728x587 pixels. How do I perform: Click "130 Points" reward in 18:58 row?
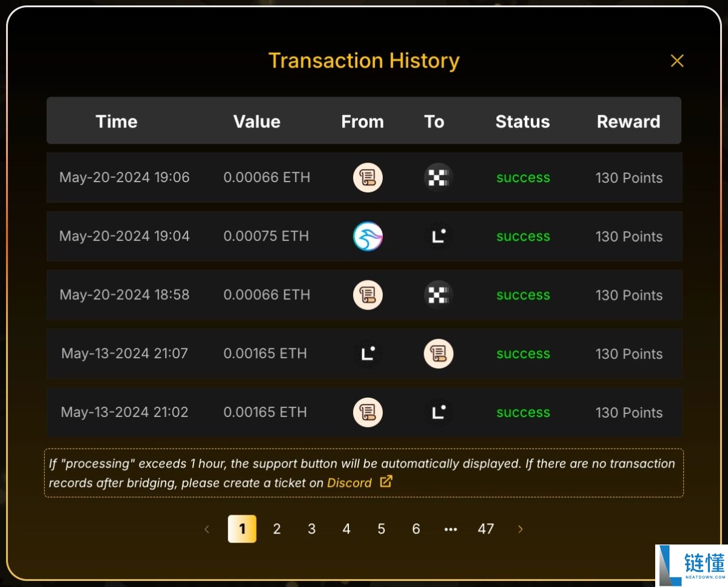pos(629,295)
